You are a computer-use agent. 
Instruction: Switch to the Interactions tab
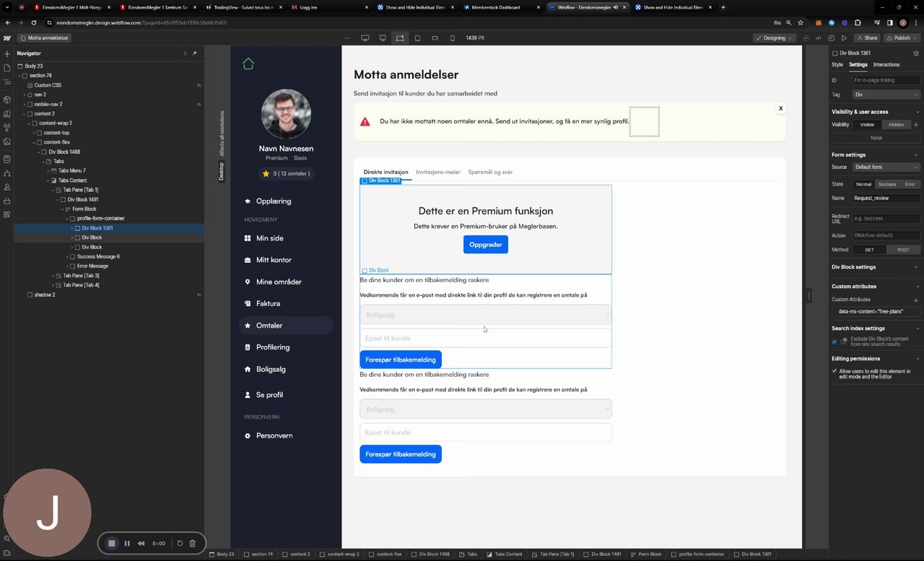pos(886,65)
